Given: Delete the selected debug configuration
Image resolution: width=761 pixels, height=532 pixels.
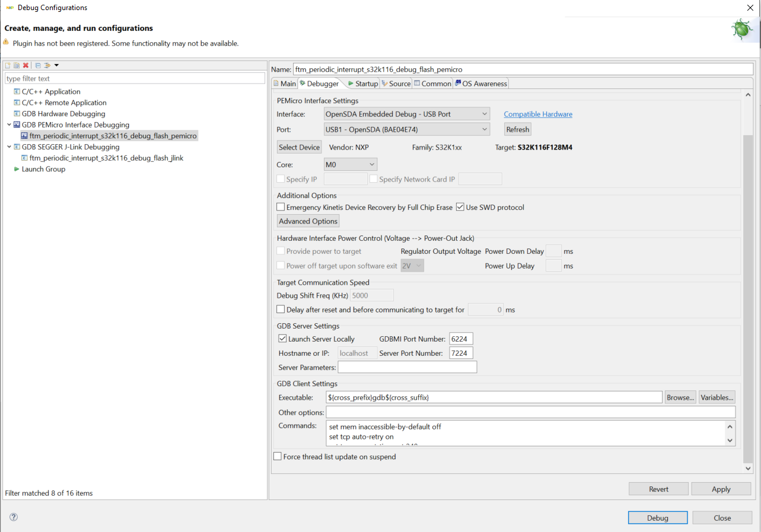Looking at the screenshot, I should click(x=26, y=65).
